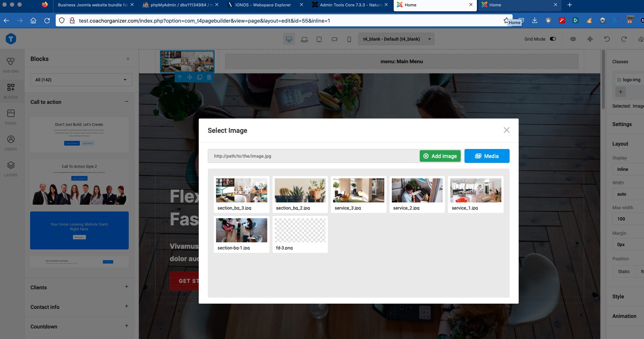Viewport: 644px width, 339px height.
Task: Collapse the Layout section
Action: pyautogui.click(x=620, y=144)
